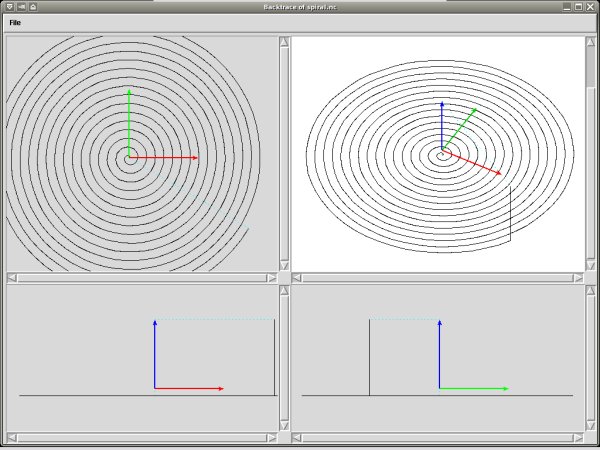Viewport: 600px width, 450px height.
Task: Click left arrow of bottom-right view horizontal scrollbar
Action: (x=297, y=437)
